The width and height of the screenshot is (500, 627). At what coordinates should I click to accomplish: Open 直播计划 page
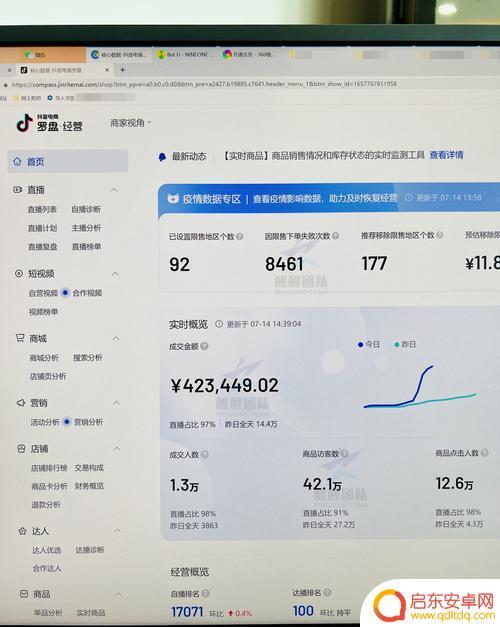(x=42, y=228)
